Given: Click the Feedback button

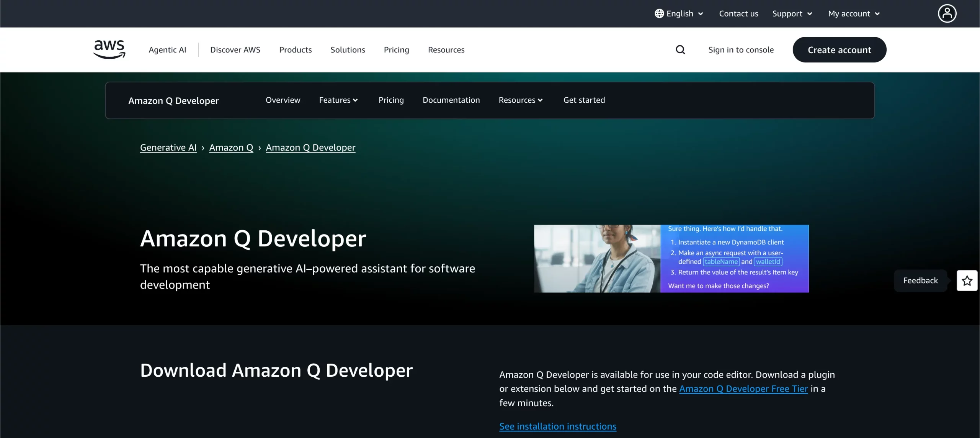Looking at the screenshot, I should [x=920, y=281].
